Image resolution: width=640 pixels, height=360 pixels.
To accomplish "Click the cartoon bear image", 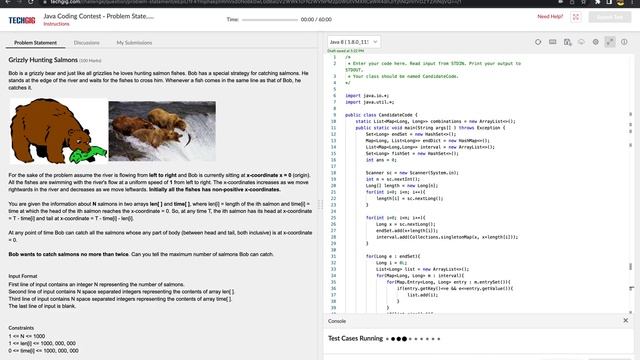I will [x=58, y=131].
